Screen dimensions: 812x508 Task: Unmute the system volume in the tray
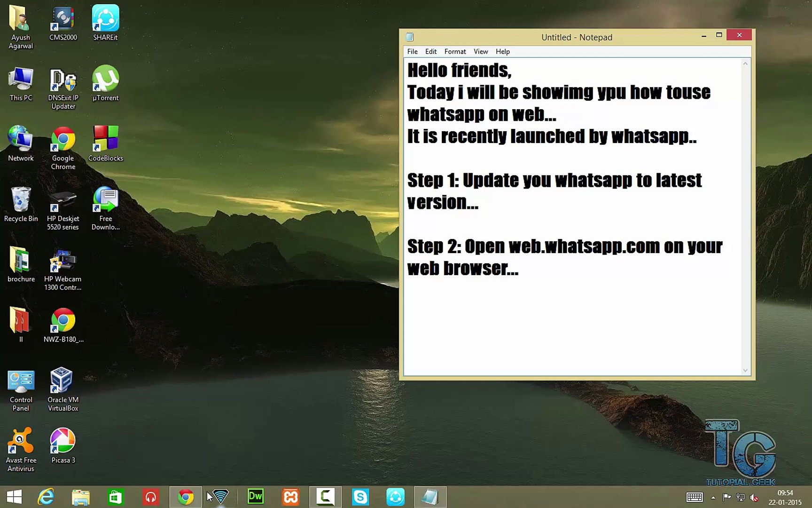(755, 497)
